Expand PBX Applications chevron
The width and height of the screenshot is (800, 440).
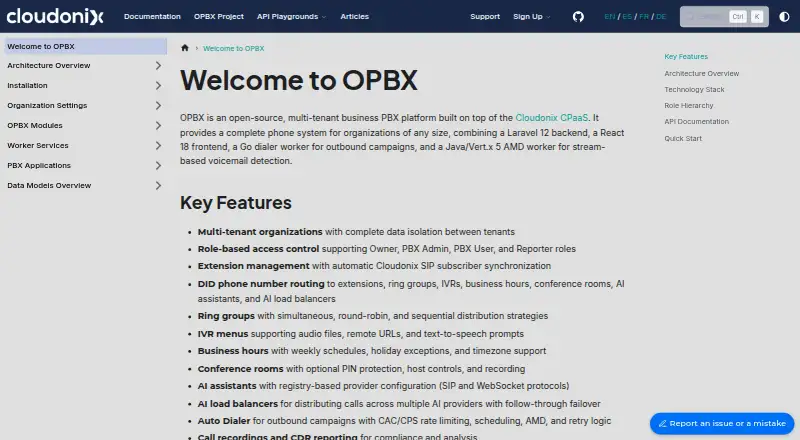point(158,165)
